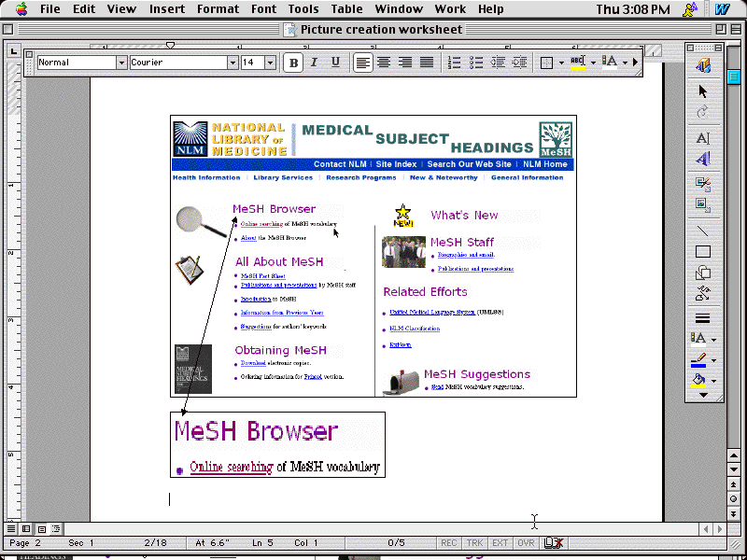Open the Line Style tool
Viewport: 747px width, 560px height.
click(x=703, y=318)
